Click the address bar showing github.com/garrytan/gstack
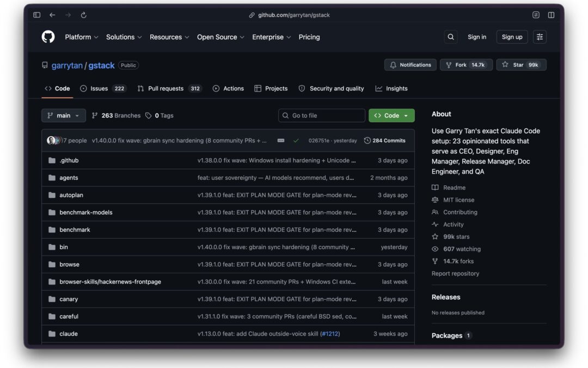Screen dimensions: 588x368 click(x=293, y=15)
